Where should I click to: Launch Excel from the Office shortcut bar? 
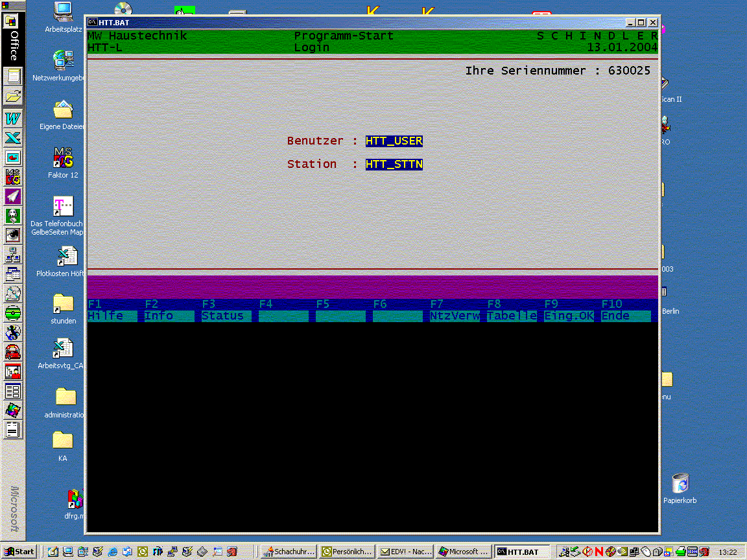[13, 137]
